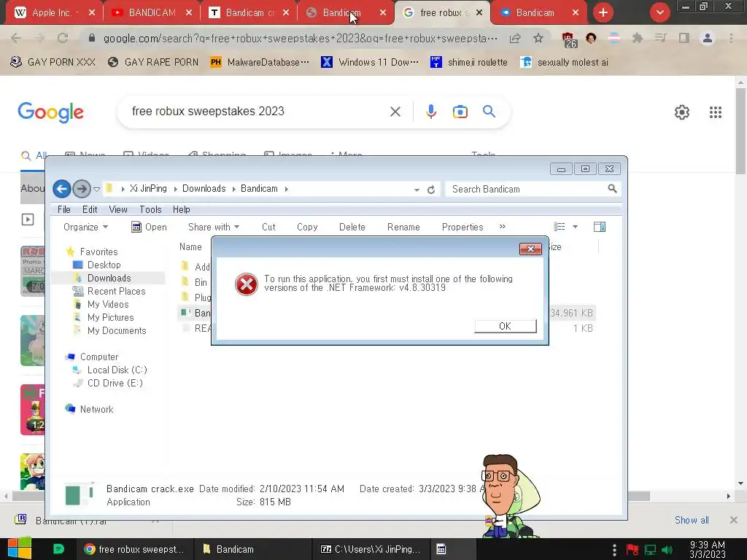Open the File menu in Explorer
747x560 pixels.
point(64,209)
